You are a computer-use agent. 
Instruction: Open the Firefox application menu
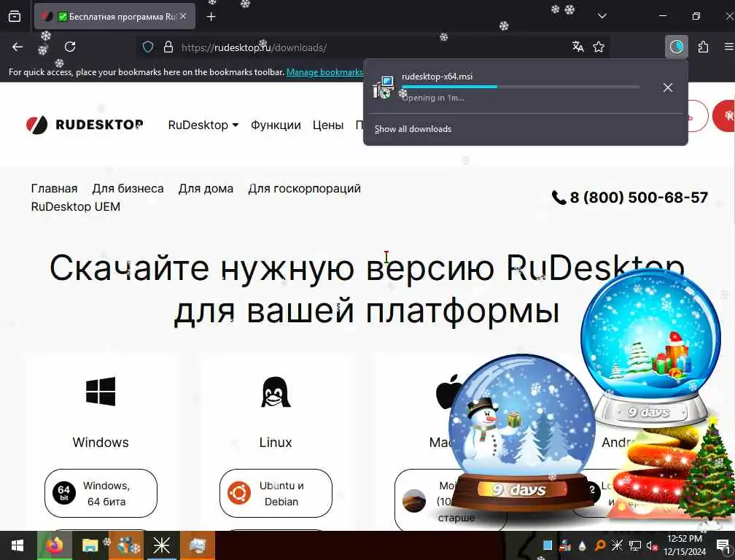[x=729, y=47]
